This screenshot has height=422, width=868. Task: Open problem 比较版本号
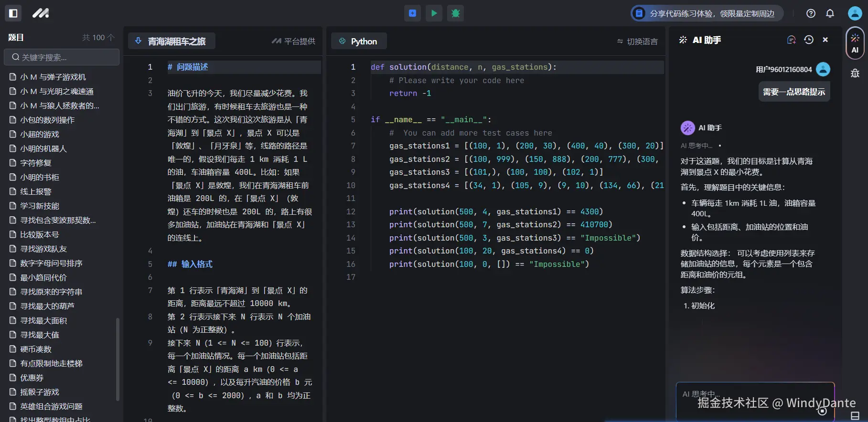click(39, 234)
